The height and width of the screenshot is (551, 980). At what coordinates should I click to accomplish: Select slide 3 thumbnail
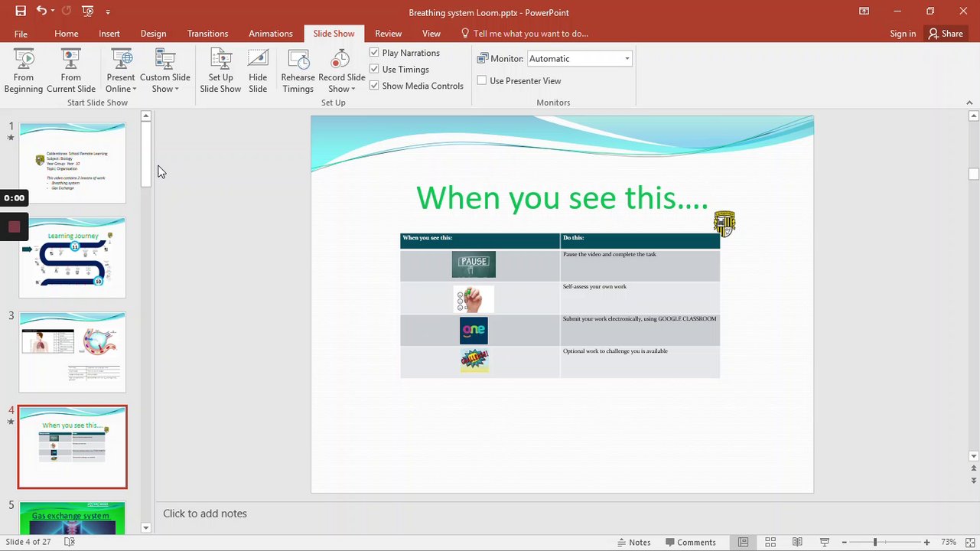click(73, 352)
